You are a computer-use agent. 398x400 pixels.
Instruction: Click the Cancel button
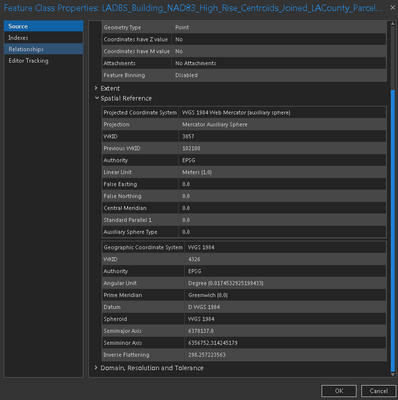378,391
